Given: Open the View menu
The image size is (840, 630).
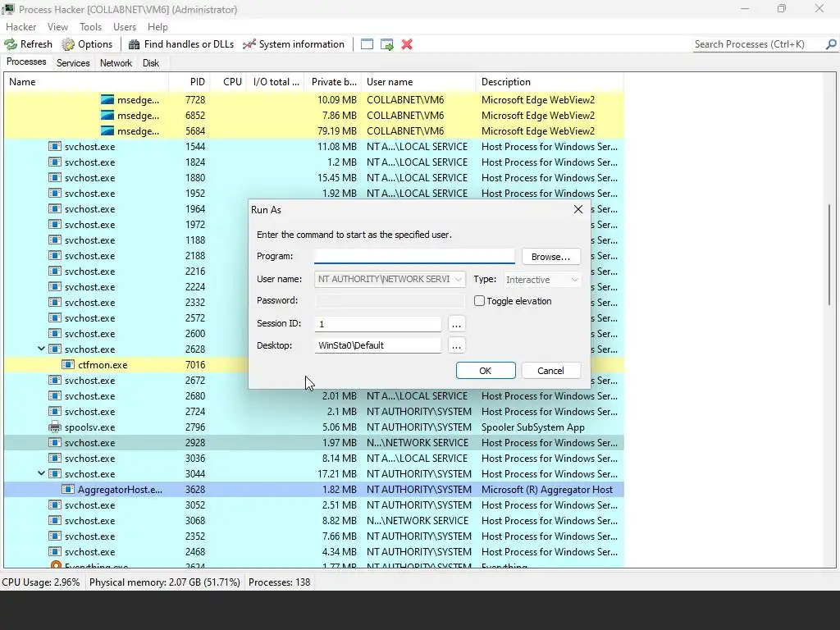Looking at the screenshot, I should (57, 27).
